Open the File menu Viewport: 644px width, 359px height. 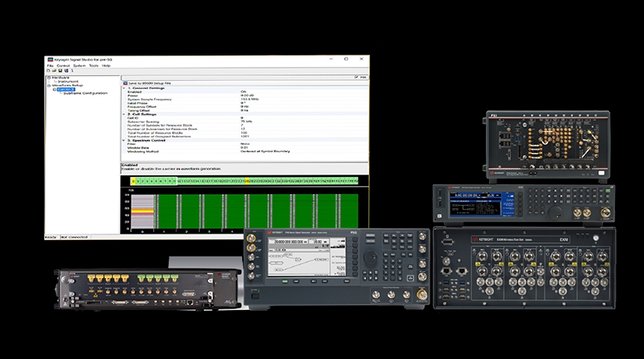point(51,65)
